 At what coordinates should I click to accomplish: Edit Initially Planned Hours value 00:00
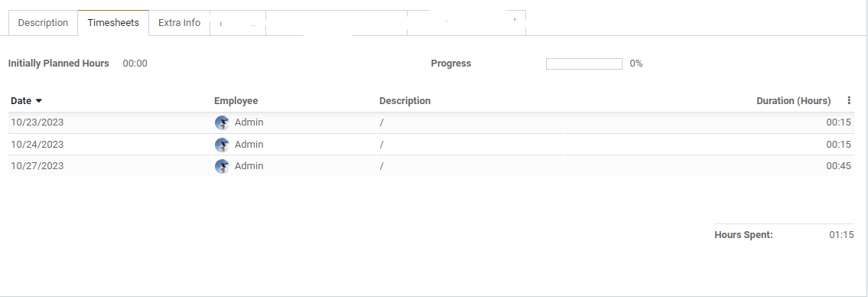coord(135,64)
